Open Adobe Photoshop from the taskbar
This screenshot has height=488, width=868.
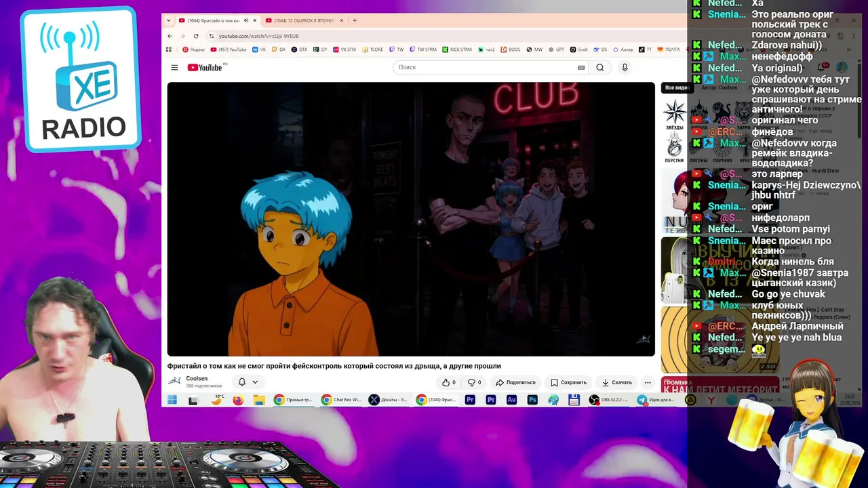532,401
